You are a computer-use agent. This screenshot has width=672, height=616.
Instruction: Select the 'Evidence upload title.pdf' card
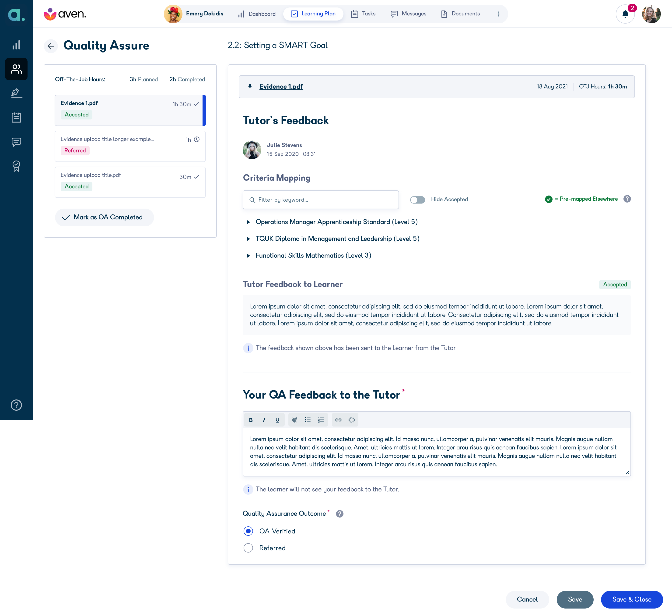tap(130, 182)
